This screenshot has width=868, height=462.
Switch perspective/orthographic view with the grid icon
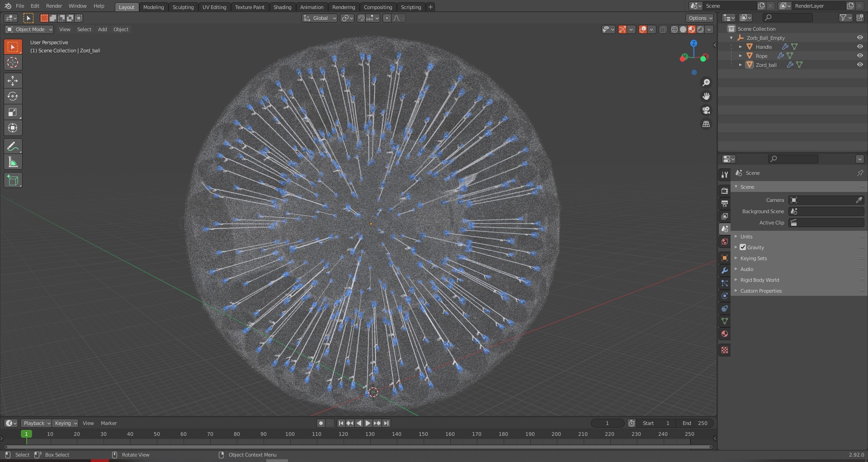coord(706,124)
